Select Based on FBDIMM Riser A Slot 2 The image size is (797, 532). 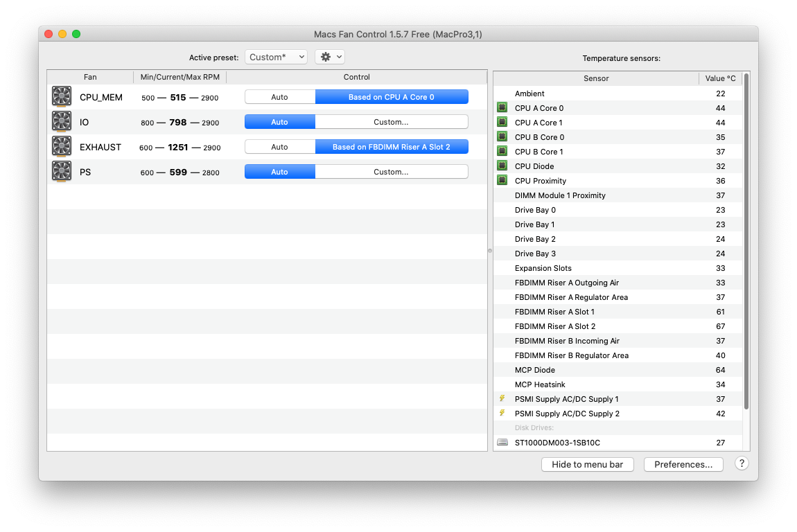click(392, 147)
